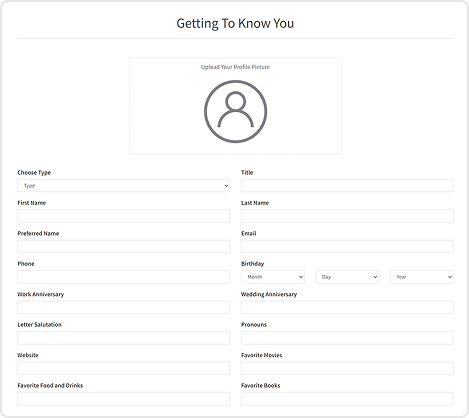469x418 pixels.
Task: Focus the Pronouns input field
Action: [x=347, y=338]
